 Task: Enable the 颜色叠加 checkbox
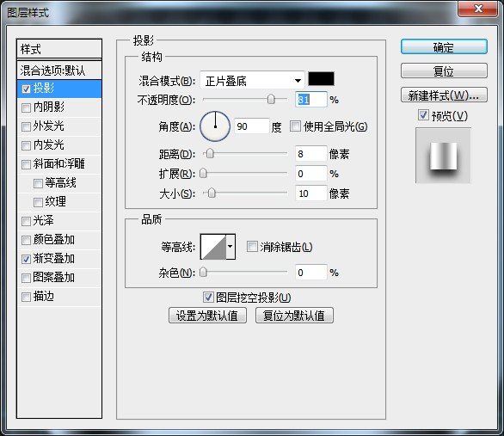pyautogui.click(x=26, y=240)
